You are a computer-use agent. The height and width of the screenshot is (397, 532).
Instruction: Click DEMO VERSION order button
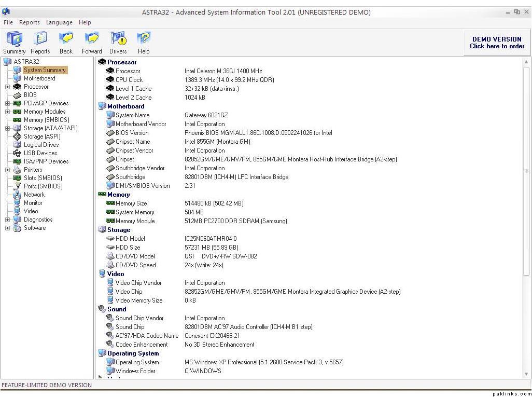point(497,43)
